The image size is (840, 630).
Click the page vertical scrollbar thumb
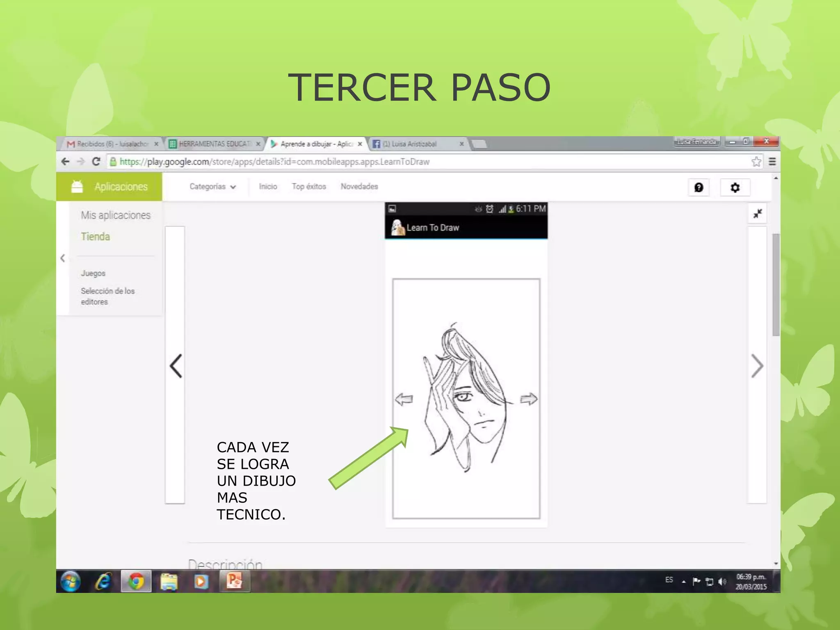776,285
